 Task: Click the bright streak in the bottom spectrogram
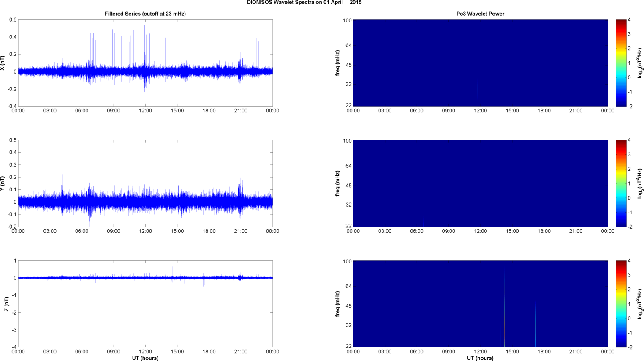coord(504,309)
